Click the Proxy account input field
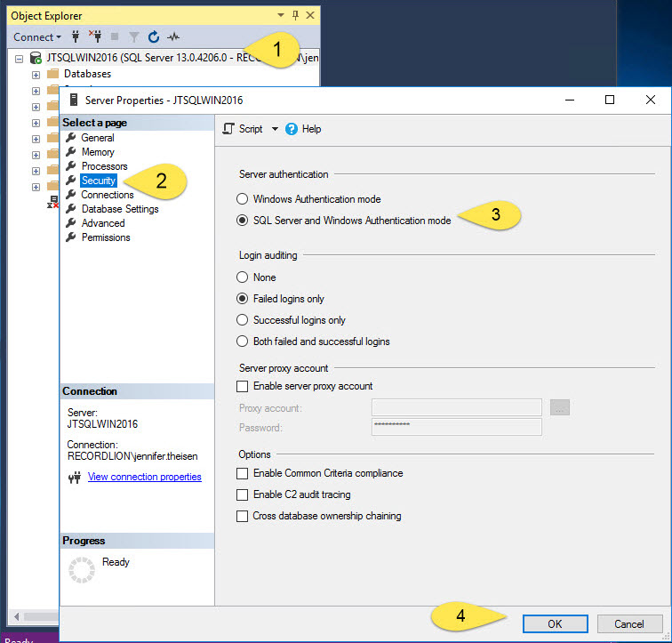Image resolution: width=672 pixels, height=643 pixels. pos(456,407)
